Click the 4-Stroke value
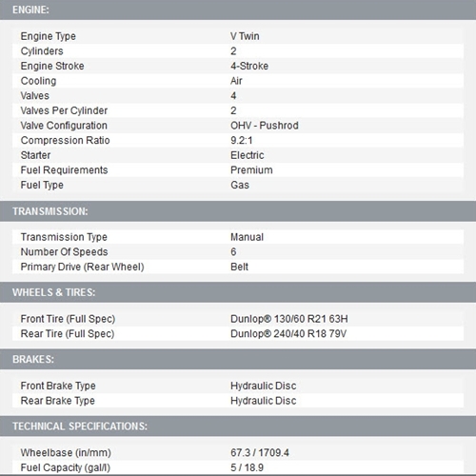Viewport: 476px width, 476px height. coord(249,66)
